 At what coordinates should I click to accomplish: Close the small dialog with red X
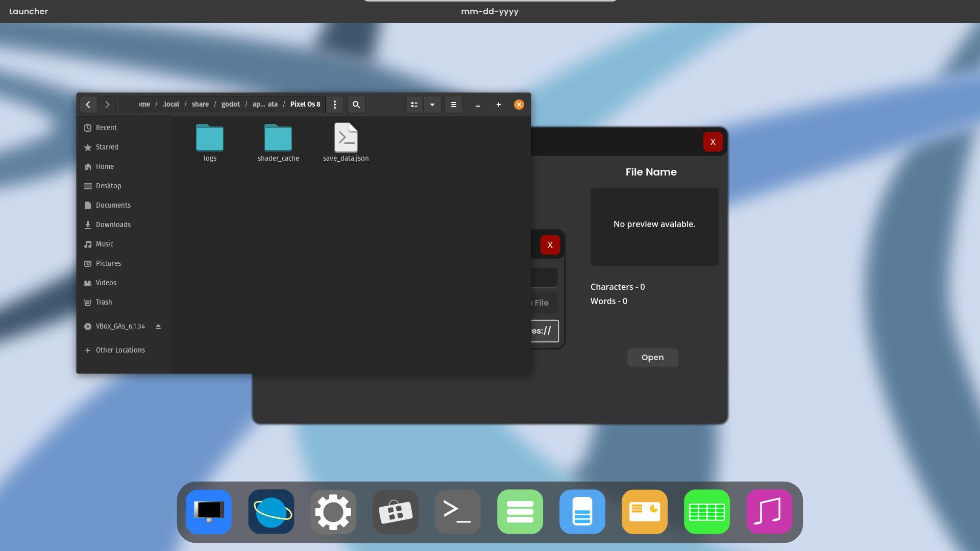coord(550,245)
